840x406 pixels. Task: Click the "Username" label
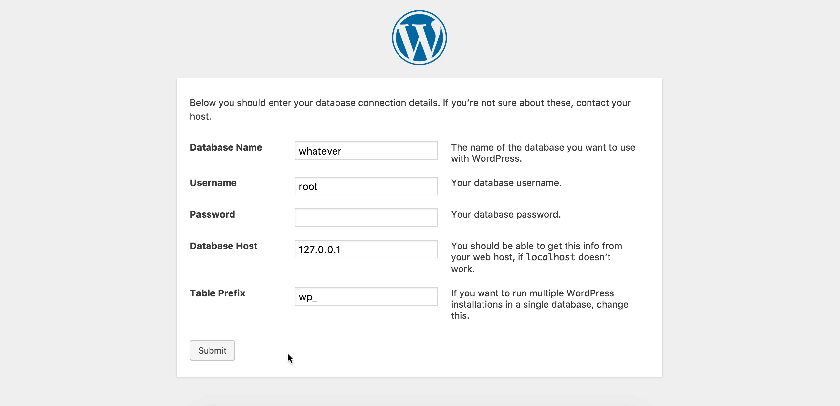pos(213,183)
